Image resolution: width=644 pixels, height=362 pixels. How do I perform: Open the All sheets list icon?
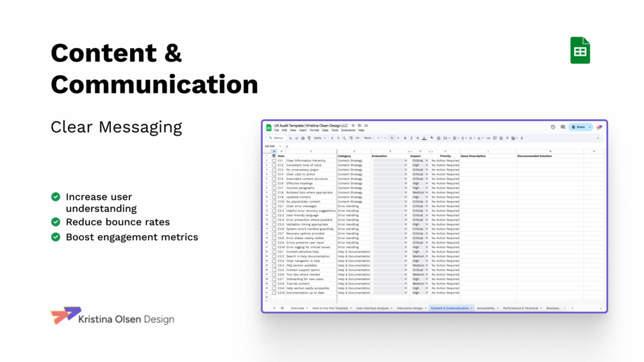point(282,308)
